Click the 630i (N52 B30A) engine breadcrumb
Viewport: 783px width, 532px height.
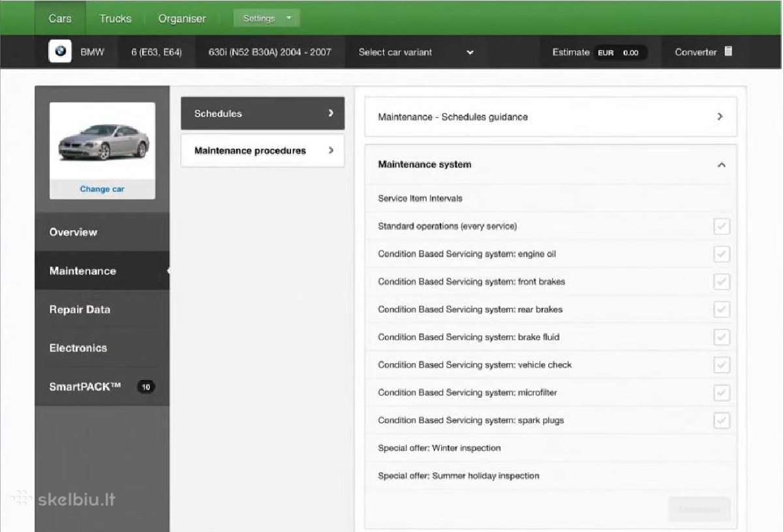(x=269, y=52)
